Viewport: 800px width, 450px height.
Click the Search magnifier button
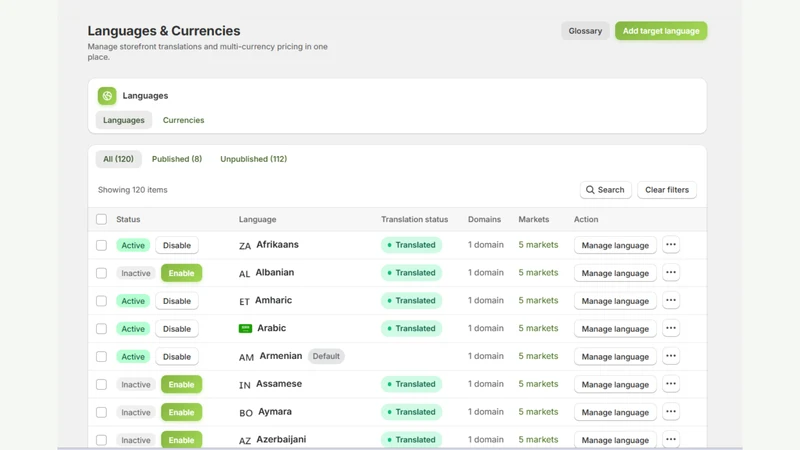(x=605, y=190)
